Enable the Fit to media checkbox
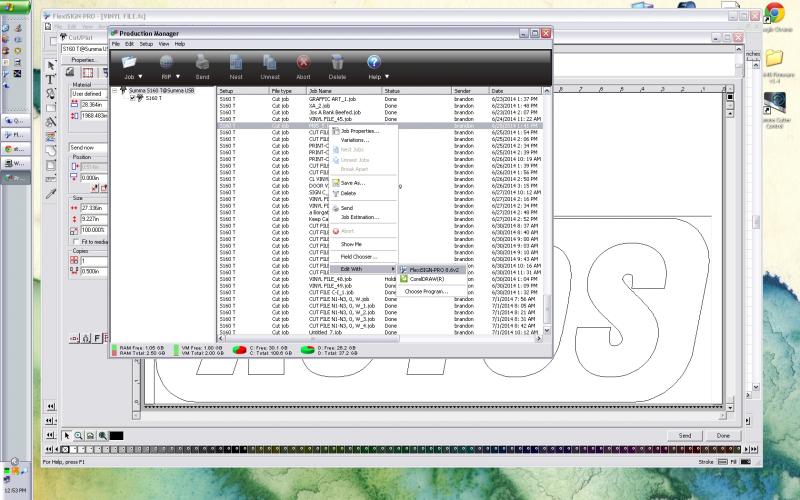Image resolution: width=800 pixels, height=500 pixels. (77, 242)
